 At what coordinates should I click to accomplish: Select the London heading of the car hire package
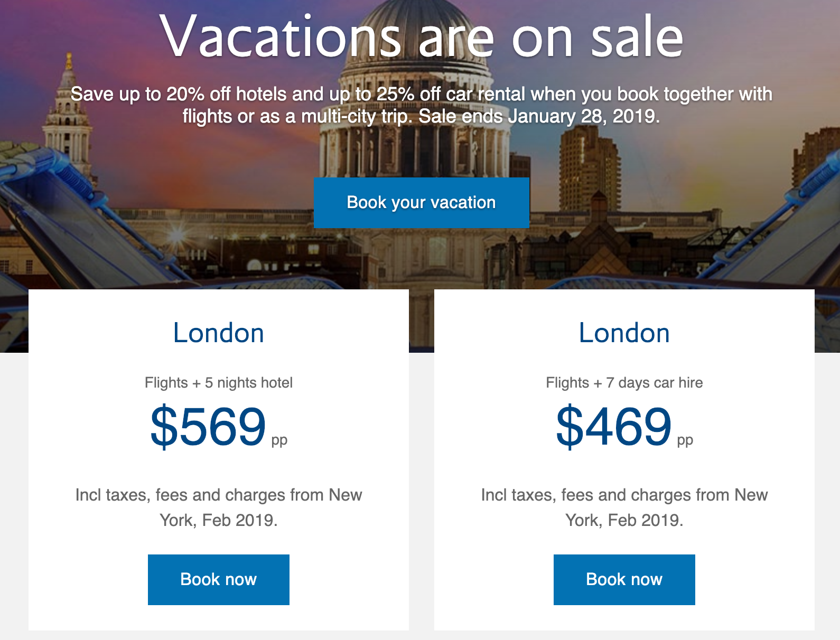pos(624,333)
